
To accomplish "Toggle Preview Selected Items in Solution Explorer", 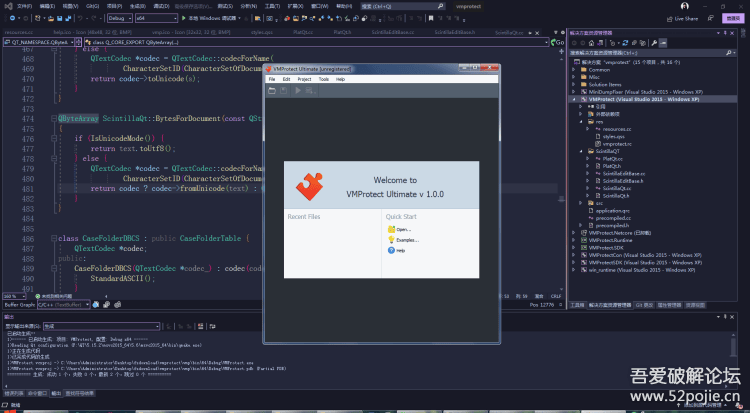I will (663, 43).
